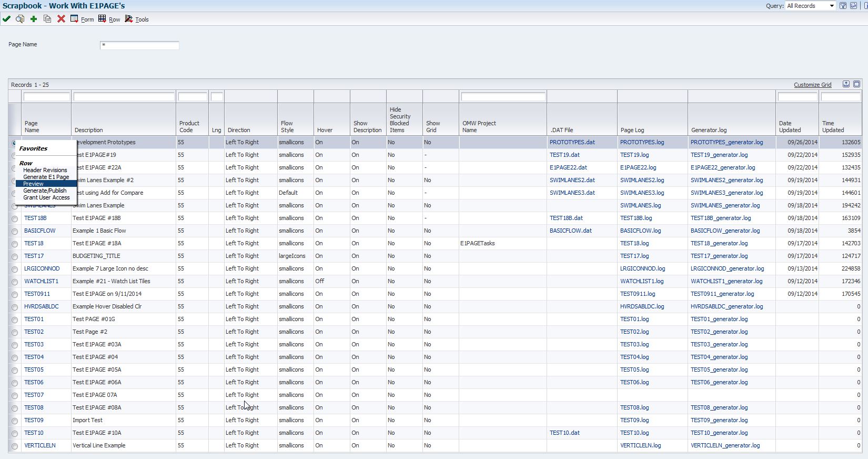Viewport: 868px width, 459px height.
Task: Open the Query All Records dropdown
Action: pyautogui.click(x=810, y=6)
